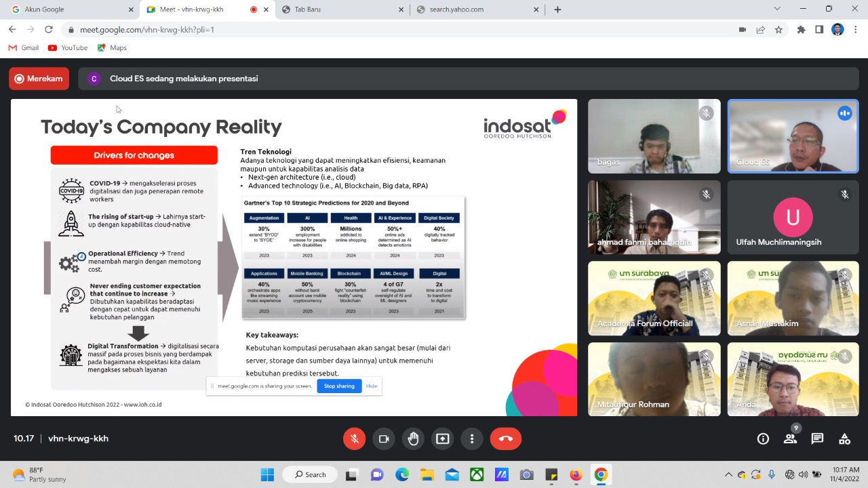This screenshot has width=868, height=488.
Task: Toggle the camera on or off
Action: pos(384,439)
